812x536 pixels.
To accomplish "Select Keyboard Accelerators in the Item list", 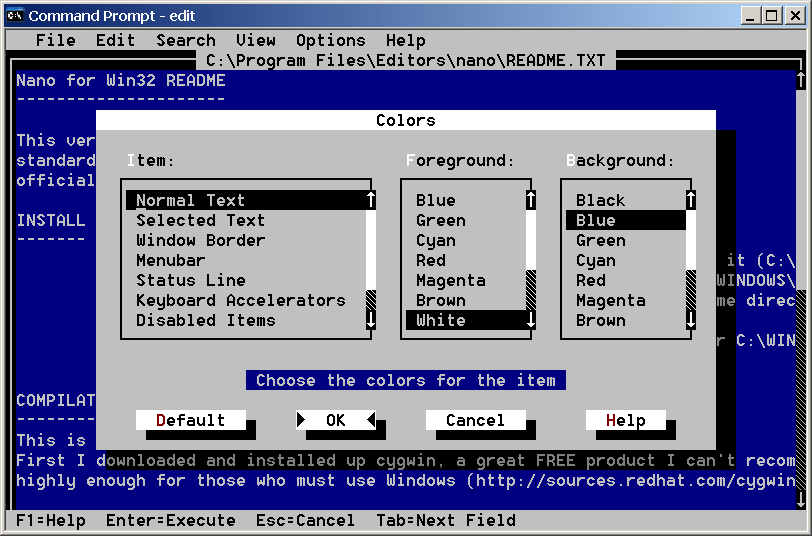I will [x=240, y=301].
